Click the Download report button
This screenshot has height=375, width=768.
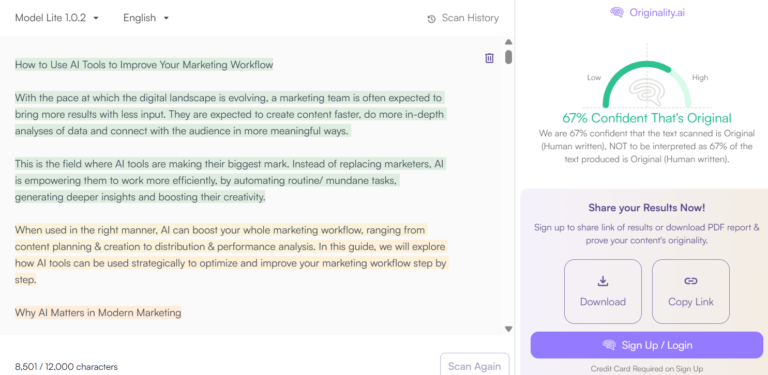(603, 291)
